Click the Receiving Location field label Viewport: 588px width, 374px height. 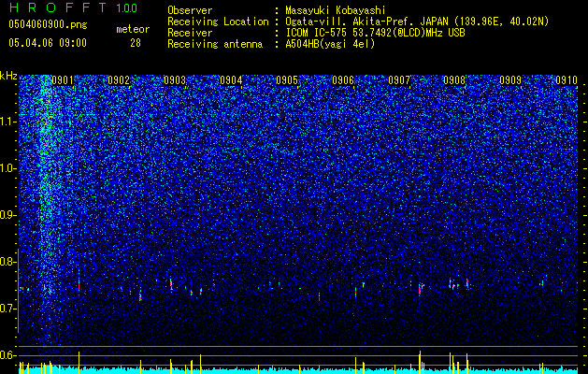click(218, 22)
